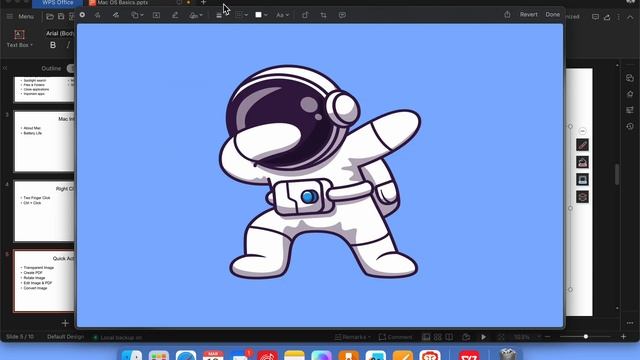Click the Done button in markup toolbar
Screen dimensions: 640x360
click(552, 15)
